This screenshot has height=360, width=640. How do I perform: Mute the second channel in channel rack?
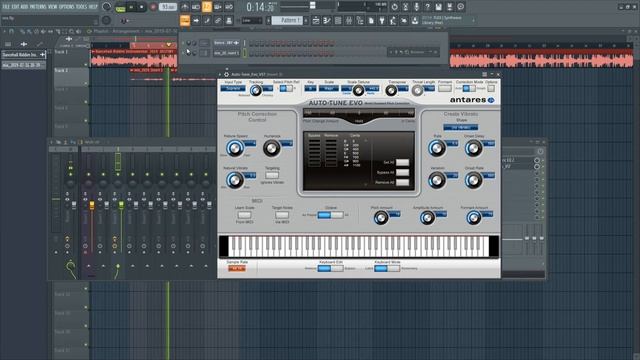[x=183, y=53]
